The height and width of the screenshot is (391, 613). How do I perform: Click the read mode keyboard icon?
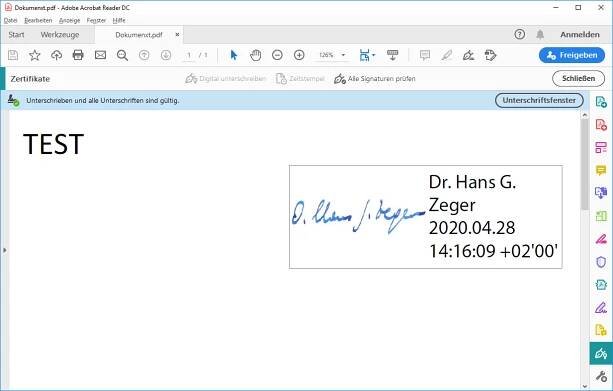pyautogui.click(x=393, y=55)
